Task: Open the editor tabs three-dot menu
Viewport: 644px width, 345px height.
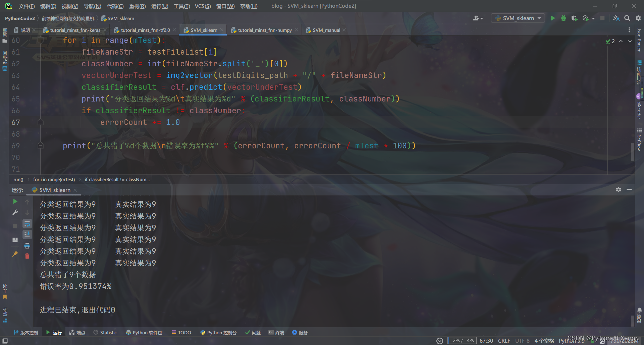Action: click(629, 30)
